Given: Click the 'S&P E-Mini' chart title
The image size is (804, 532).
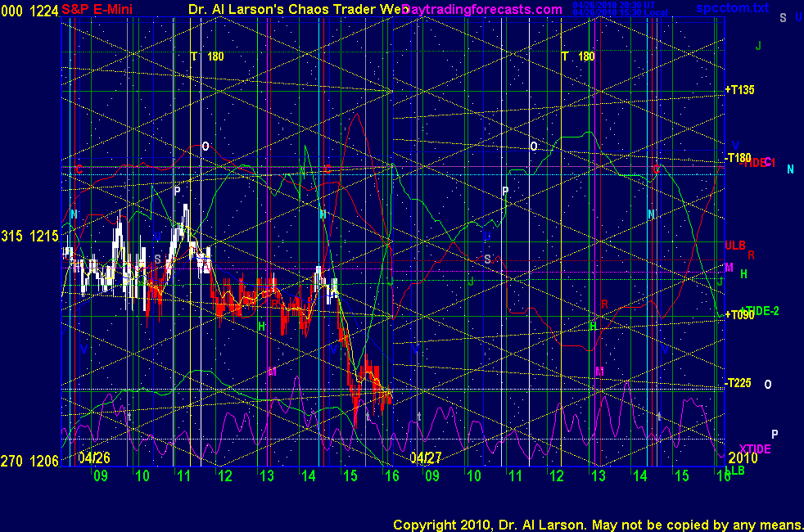Looking at the screenshot, I should click(x=97, y=9).
